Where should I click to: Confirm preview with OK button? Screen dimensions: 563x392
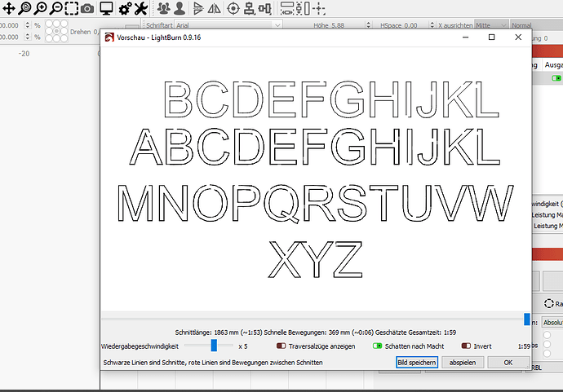click(508, 362)
